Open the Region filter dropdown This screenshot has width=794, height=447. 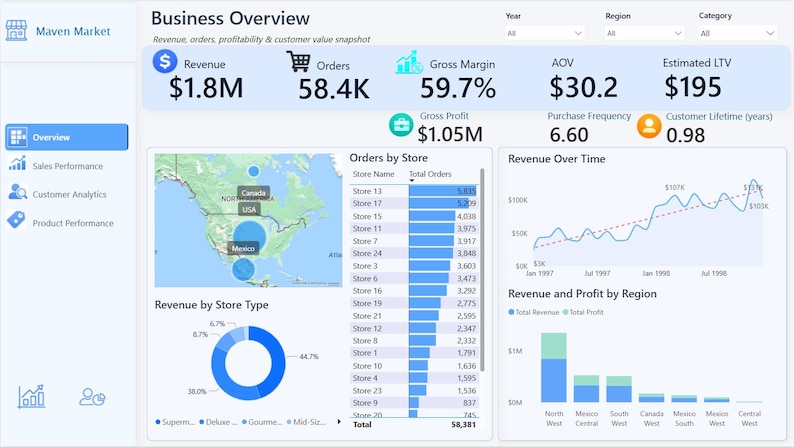[645, 33]
